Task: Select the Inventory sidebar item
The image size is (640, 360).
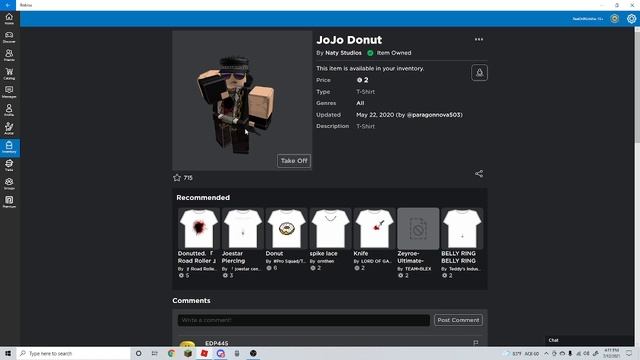Action: point(9,147)
